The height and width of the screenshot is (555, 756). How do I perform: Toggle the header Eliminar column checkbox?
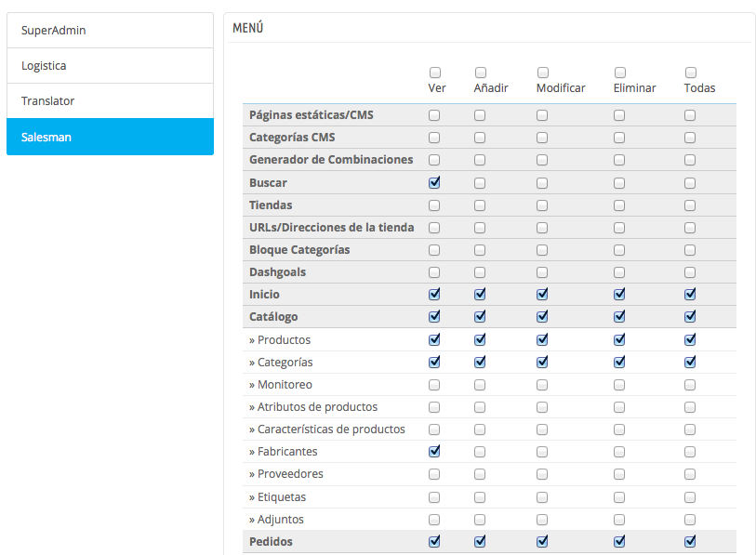click(620, 73)
